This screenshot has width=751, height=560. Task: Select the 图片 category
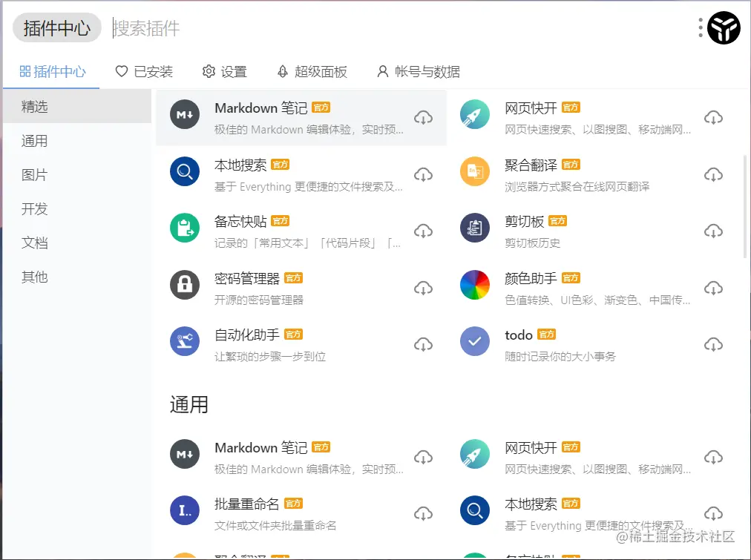click(x=77, y=175)
